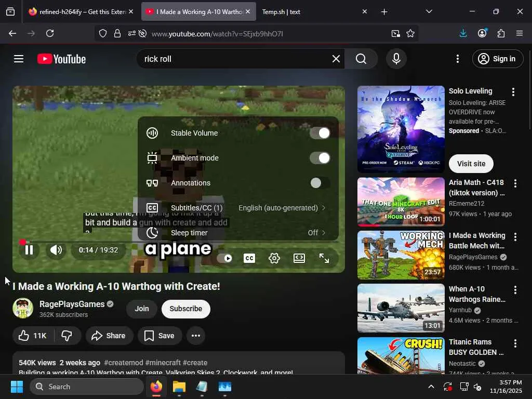The height and width of the screenshot is (399, 532).
Task: Open the YouTube guide hamburger menu
Action: [x=19, y=59]
